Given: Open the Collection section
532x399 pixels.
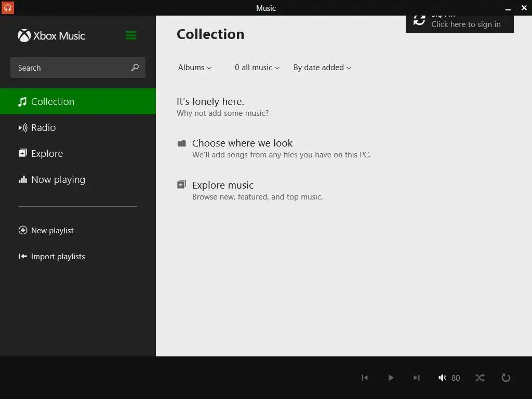Looking at the screenshot, I should click(78, 101).
